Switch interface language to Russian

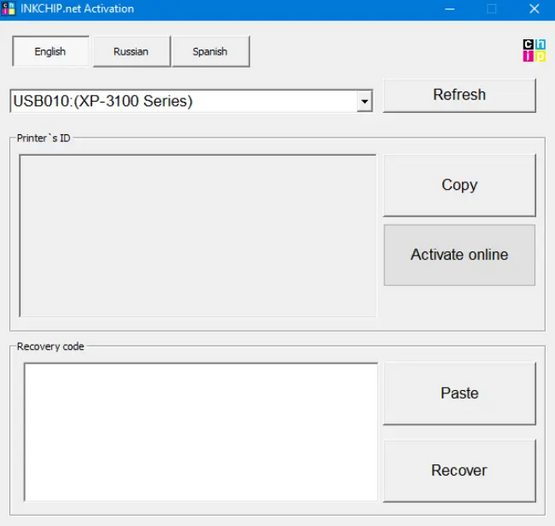coord(131,51)
